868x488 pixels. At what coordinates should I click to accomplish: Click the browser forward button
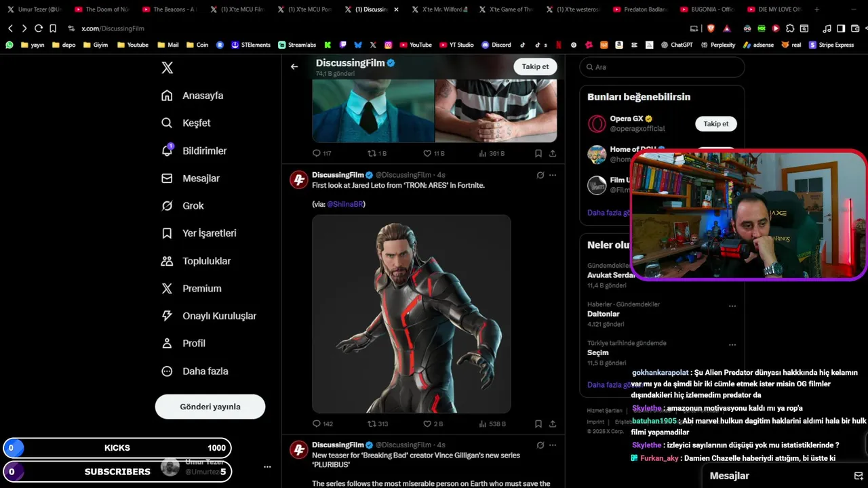(x=24, y=28)
